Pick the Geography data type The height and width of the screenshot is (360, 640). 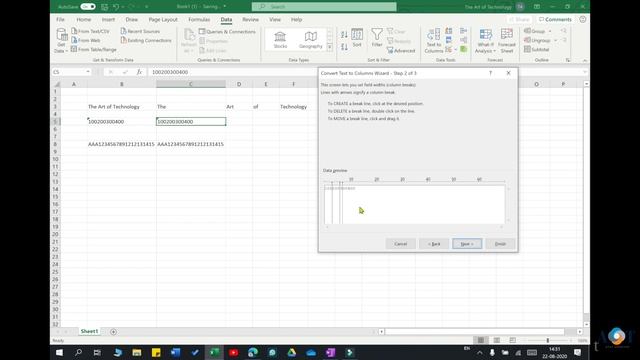coord(311,40)
